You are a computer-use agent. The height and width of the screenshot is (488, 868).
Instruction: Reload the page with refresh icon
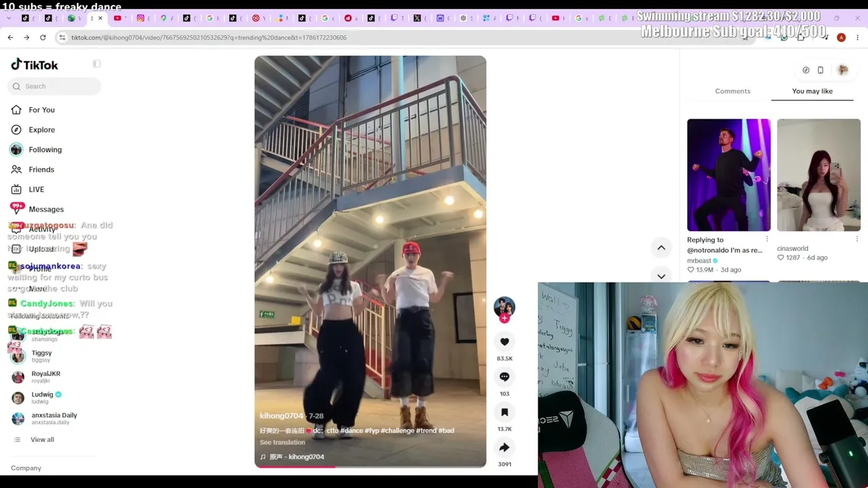click(43, 37)
